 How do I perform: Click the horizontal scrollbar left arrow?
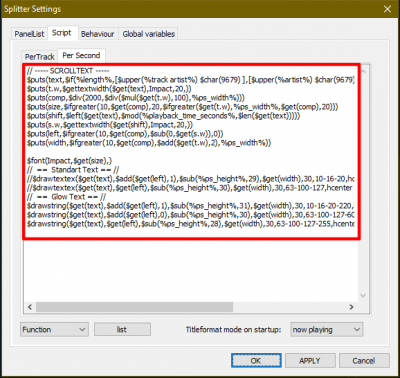(x=30, y=307)
